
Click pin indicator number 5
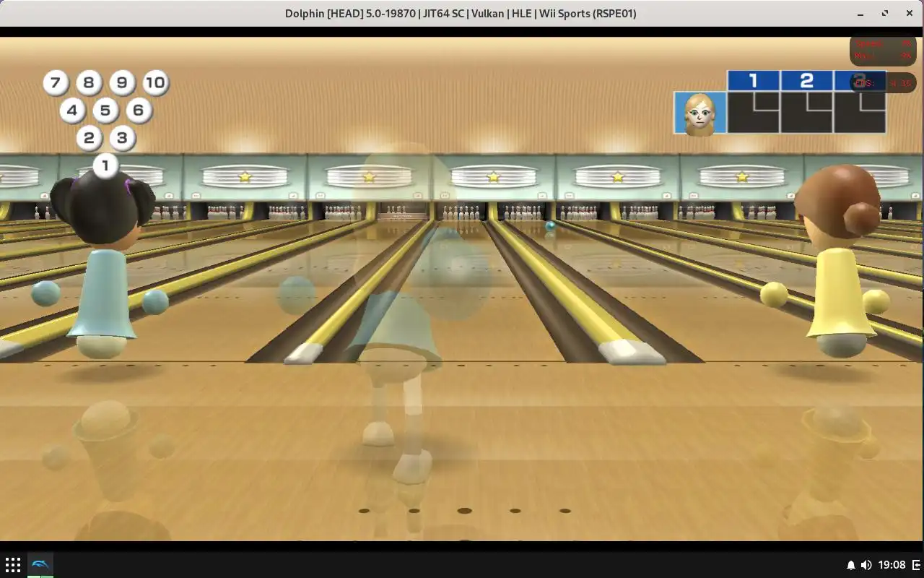(105, 111)
